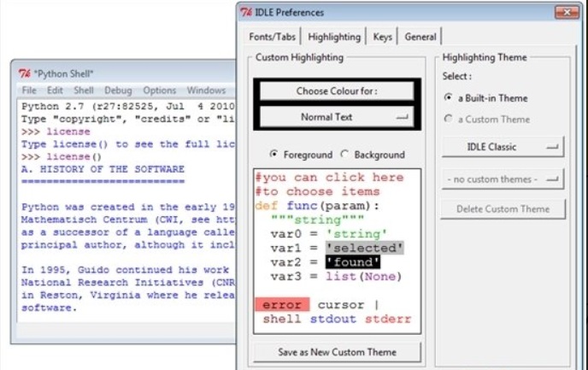588x370 pixels.
Task: Click the Python Shell window icon
Action: pyautogui.click(x=24, y=73)
